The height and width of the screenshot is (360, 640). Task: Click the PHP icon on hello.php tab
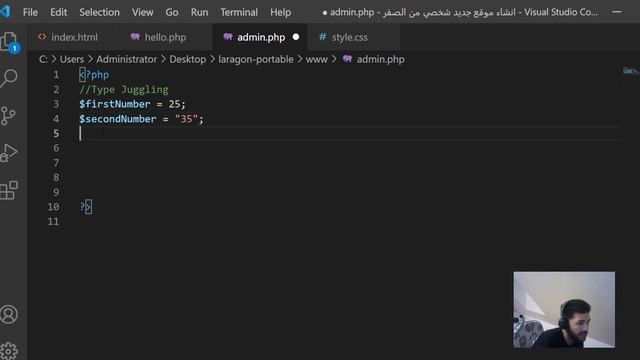tap(135, 37)
